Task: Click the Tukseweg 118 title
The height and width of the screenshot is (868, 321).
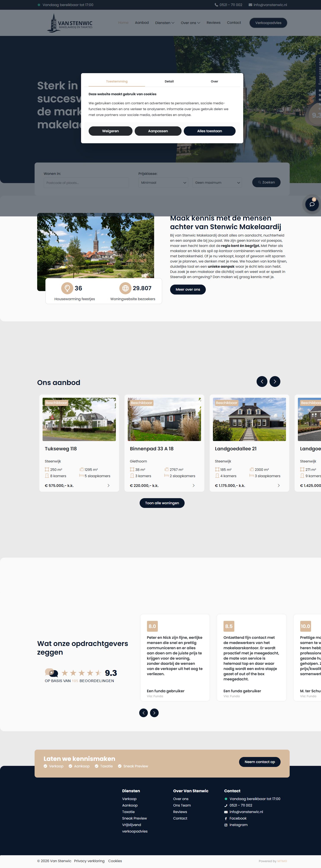Action: tap(61, 449)
